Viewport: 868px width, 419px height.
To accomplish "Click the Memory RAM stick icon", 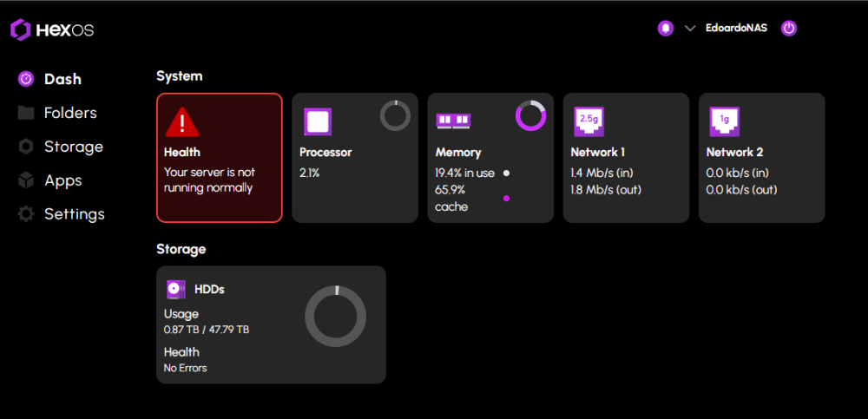I will coord(453,121).
